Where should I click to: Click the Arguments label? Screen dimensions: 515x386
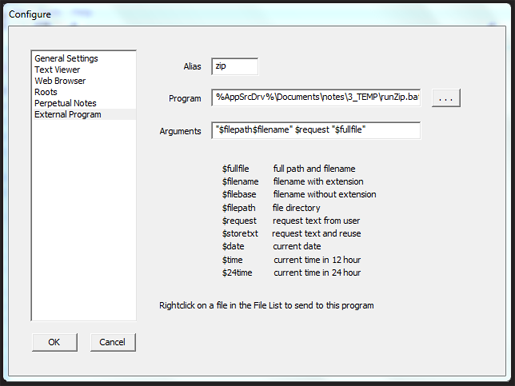180,131
